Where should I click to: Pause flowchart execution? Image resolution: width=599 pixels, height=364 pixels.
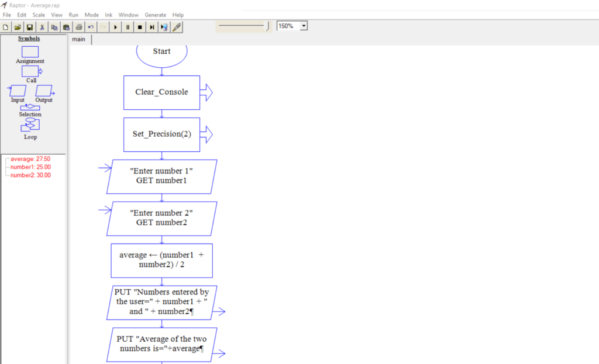[x=128, y=26]
